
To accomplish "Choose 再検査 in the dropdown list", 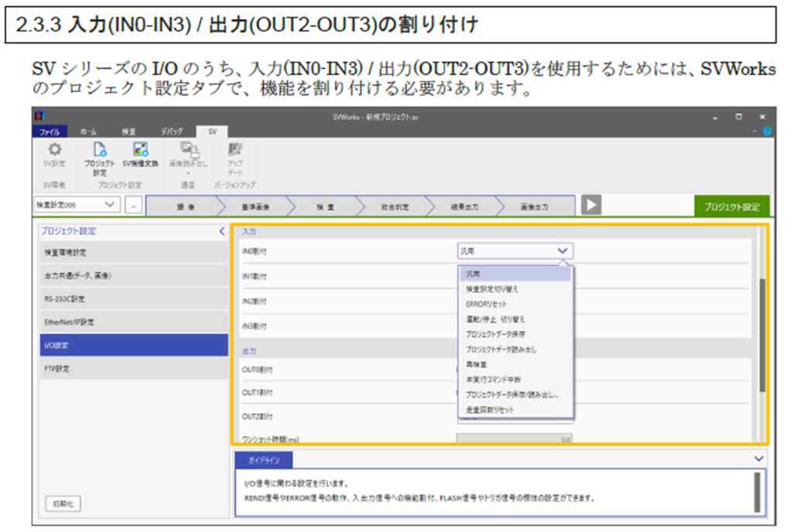I will (477, 364).
